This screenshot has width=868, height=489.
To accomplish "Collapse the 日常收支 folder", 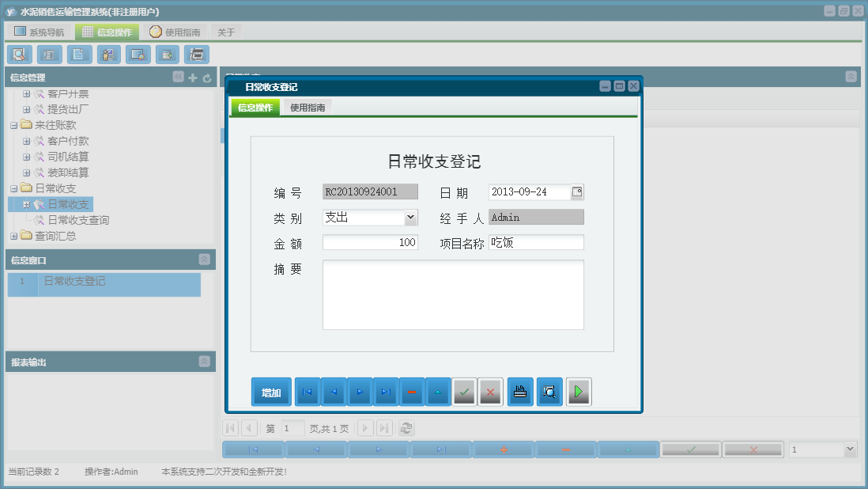I will point(14,188).
